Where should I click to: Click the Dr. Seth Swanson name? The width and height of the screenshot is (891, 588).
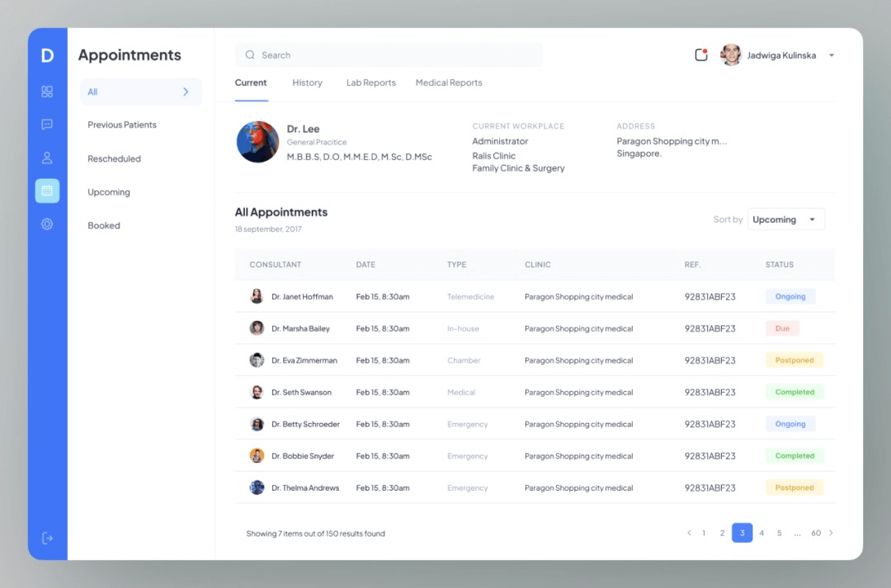point(301,392)
